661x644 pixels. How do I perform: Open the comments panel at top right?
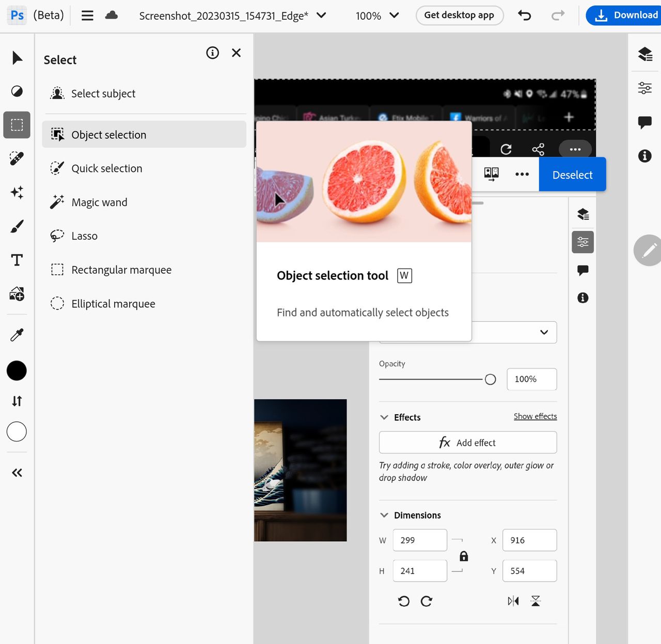tap(645, 122)
